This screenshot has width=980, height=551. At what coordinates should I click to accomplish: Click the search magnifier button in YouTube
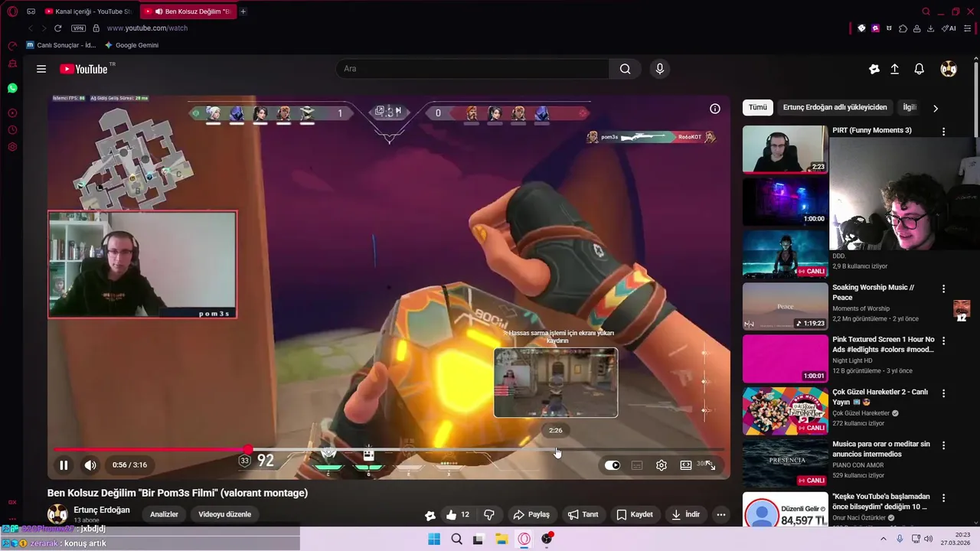(625, 69)
